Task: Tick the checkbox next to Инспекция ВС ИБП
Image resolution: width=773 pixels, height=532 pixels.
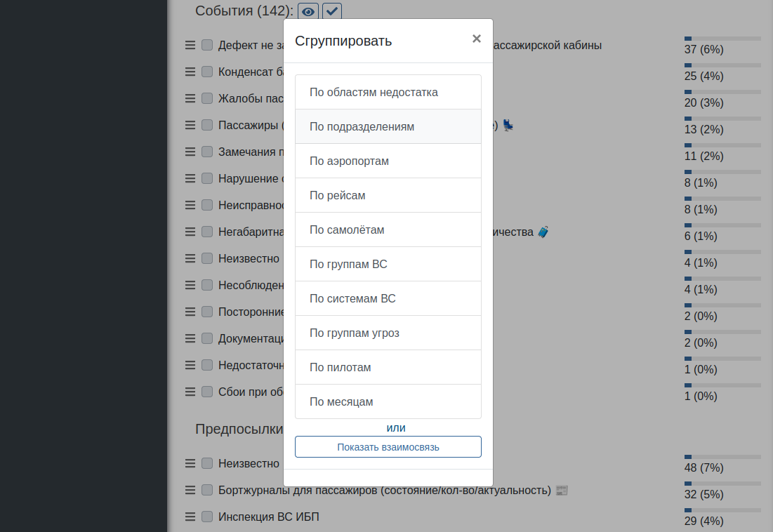Action: click(x=206, y=517)
